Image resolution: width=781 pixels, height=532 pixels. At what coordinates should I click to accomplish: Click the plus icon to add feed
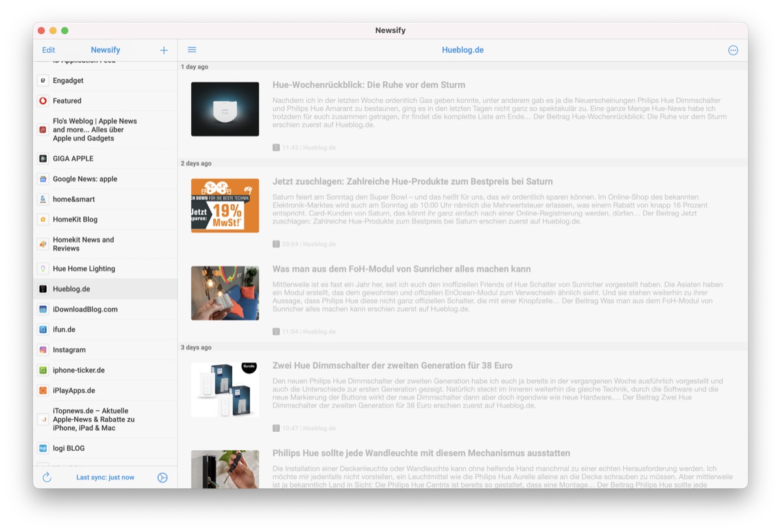pyautogui.click(x=163, y=50)
